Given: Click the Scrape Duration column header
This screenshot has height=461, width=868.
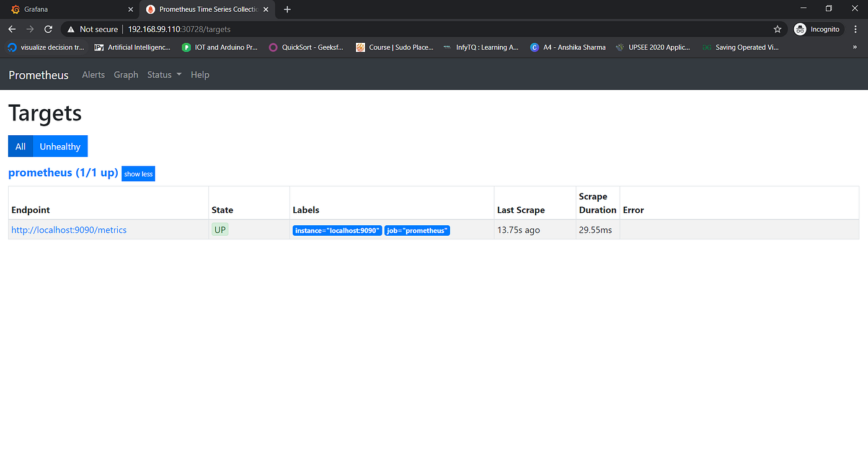Looking at the screenshot, I should [598, 204].
